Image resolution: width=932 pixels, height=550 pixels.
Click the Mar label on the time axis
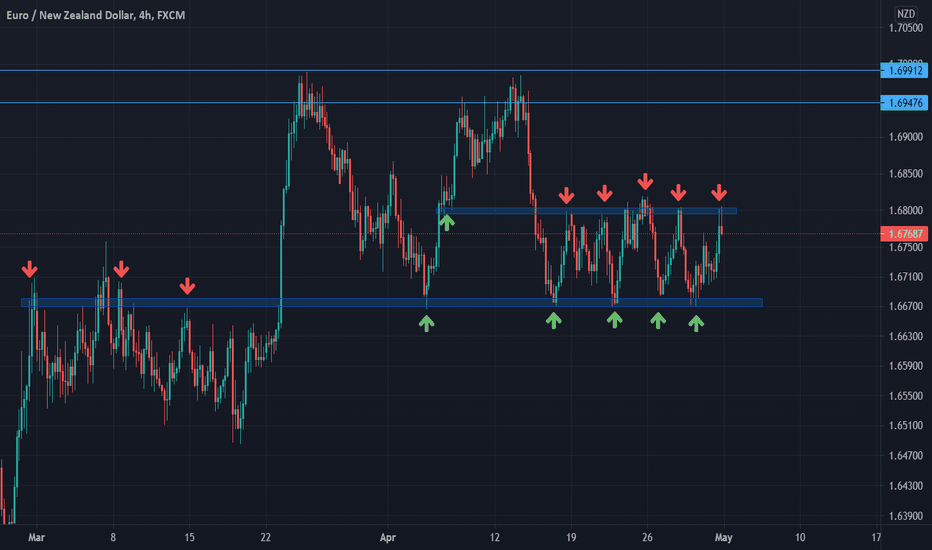pyautogui.click(x=36, y=538)
